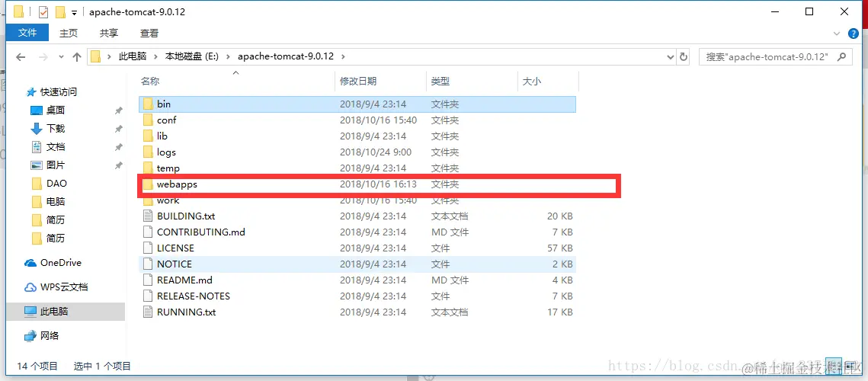Open the ribbon help question mark
The width and height of the screenshot is (868, 381).
[853, 34]
